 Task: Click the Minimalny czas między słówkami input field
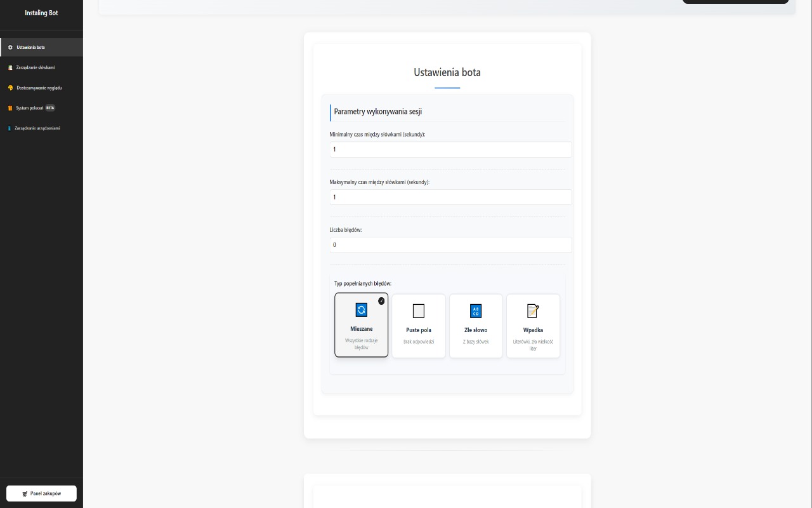coord(450,149)
